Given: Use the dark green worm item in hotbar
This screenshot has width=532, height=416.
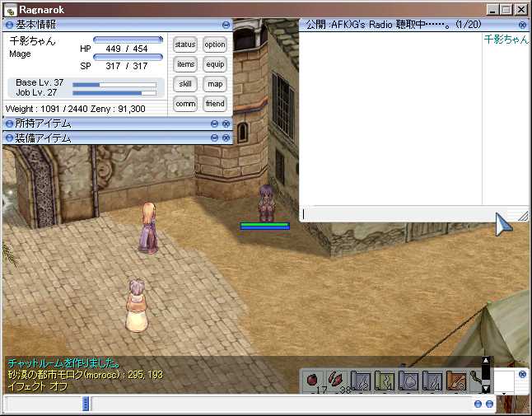Looking at the screenshot, I should coord(476,378).
